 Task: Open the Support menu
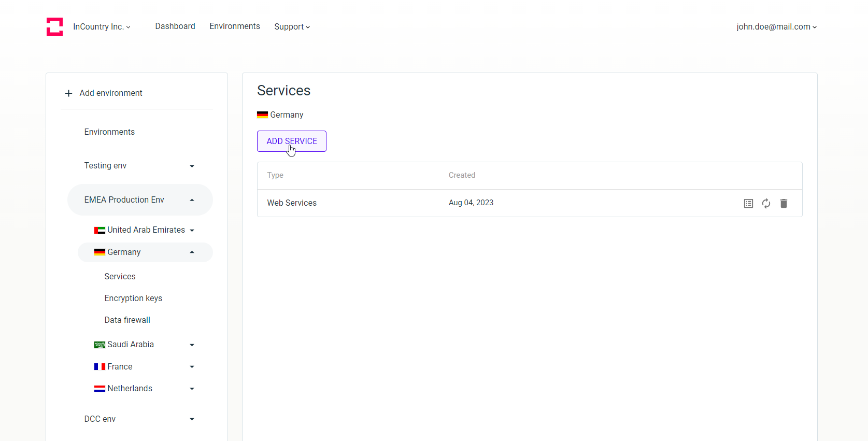point(292,27)
